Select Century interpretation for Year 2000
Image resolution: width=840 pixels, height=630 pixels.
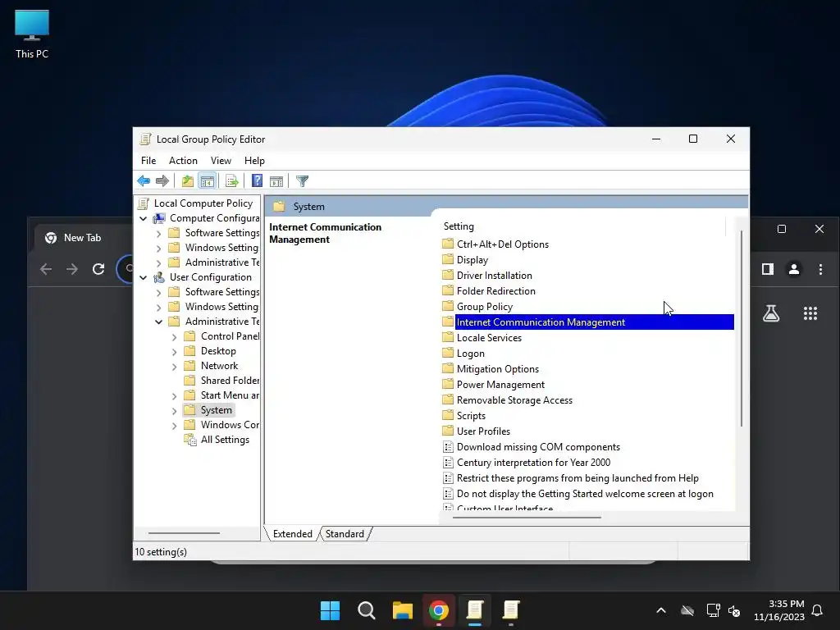point(533,463)
